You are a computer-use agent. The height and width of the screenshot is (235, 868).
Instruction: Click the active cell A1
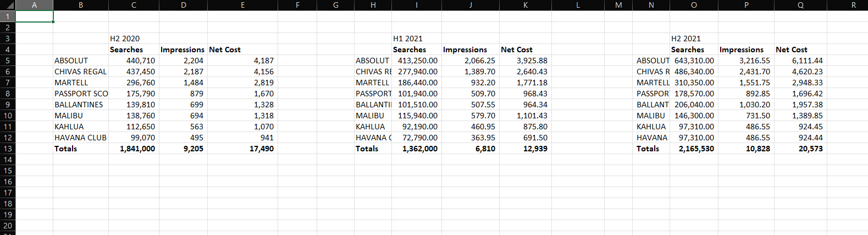(x=35, y=17)
